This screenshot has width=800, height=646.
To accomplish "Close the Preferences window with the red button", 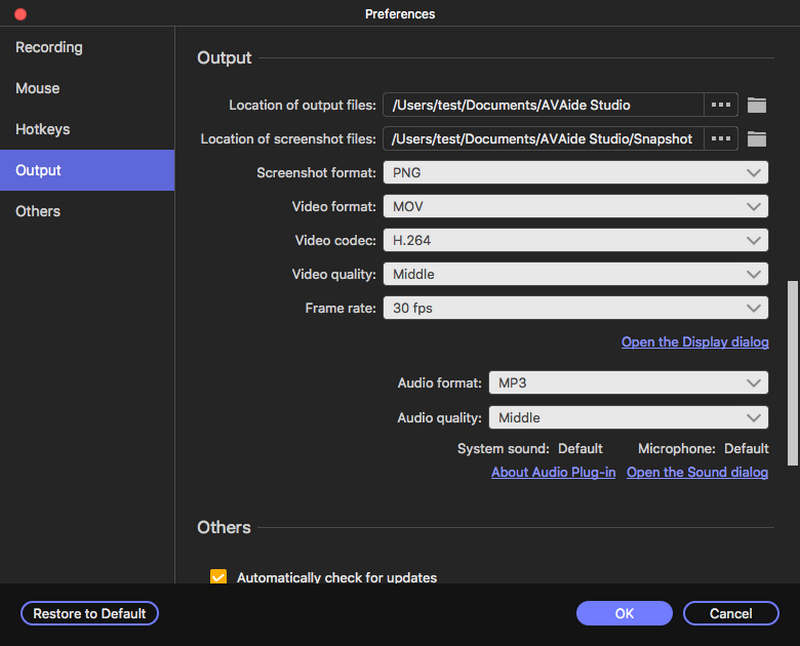I will [20, 14].
